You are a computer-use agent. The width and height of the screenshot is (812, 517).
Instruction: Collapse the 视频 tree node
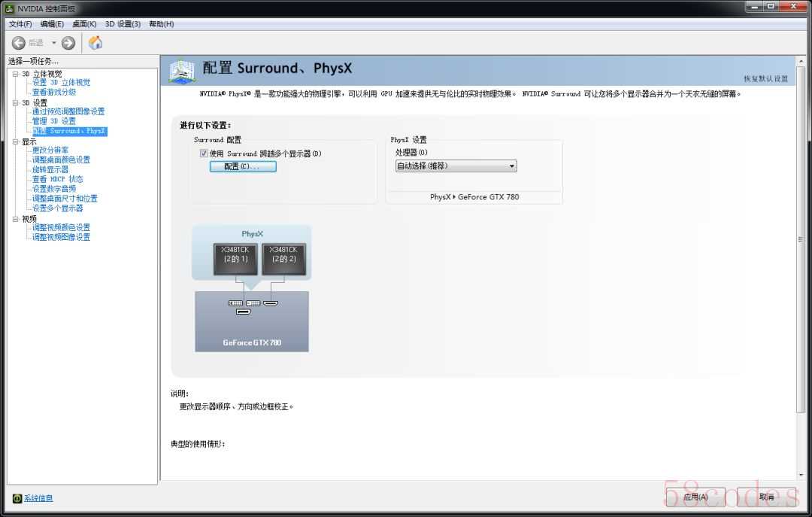[16, 219]
